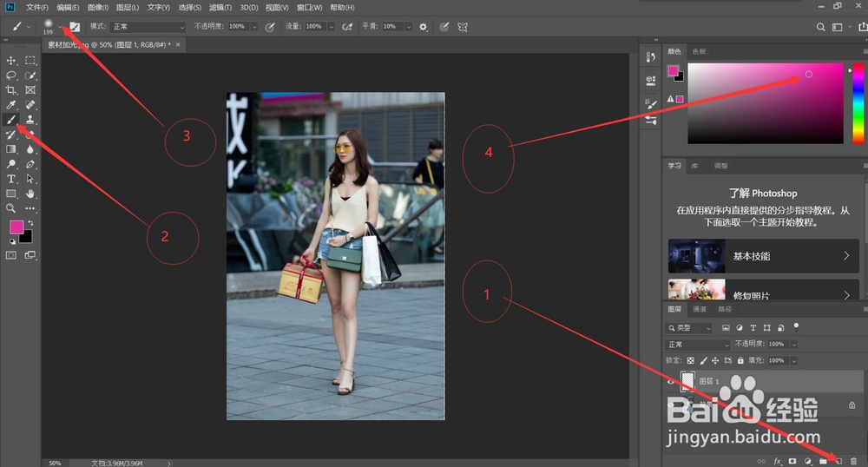Open brush 模式 blend mode dropdown
Image resolution: width=868 pixels, height=467 pixels.
[x=148, y=27]
